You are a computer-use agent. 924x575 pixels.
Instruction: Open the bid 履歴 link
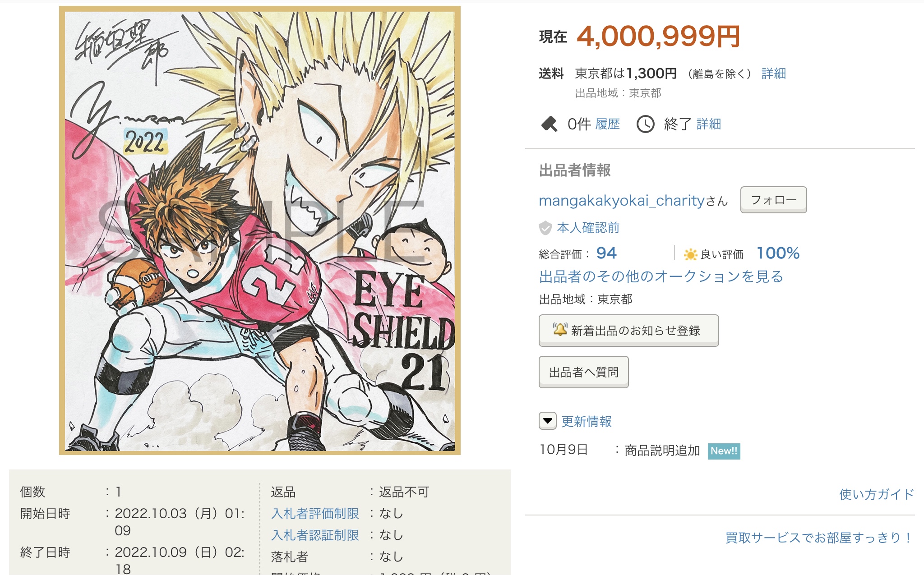pos(607,124)
